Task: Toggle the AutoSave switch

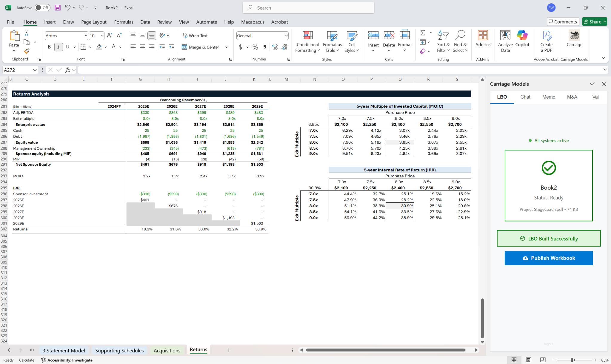Action: [x=42, y=8]
